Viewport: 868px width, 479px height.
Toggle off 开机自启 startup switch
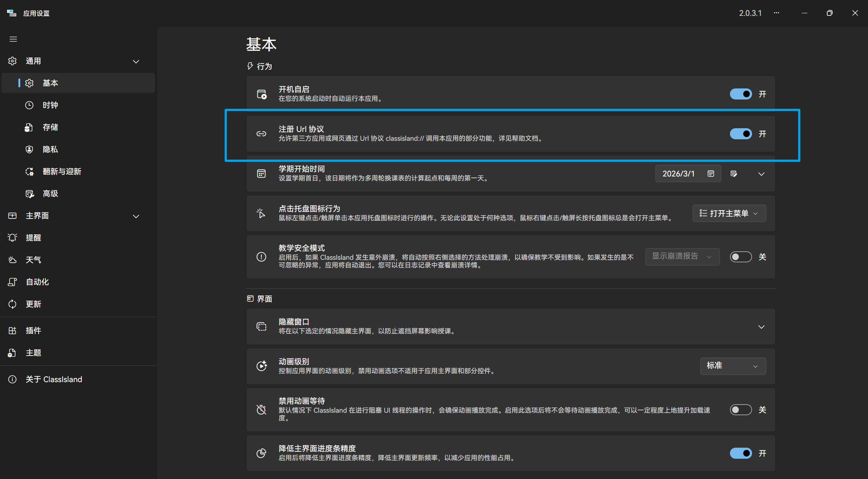pyautogui.click(x=741, y=94)
